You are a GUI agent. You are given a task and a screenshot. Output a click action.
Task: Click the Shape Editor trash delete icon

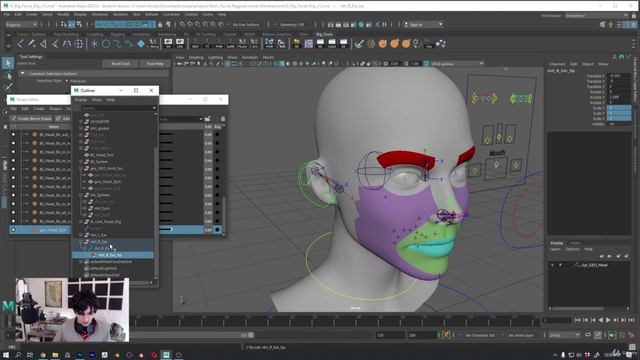click(x=222, y=119)
